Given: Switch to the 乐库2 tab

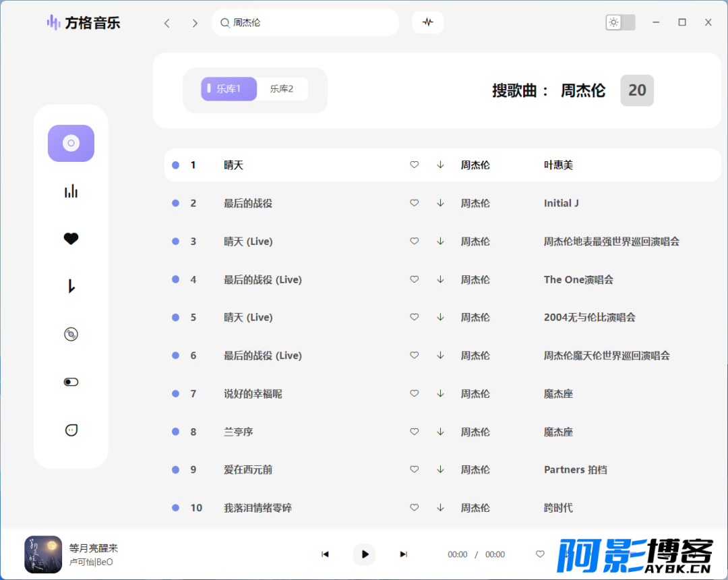Looking at the screenshot, I should 282,89.
